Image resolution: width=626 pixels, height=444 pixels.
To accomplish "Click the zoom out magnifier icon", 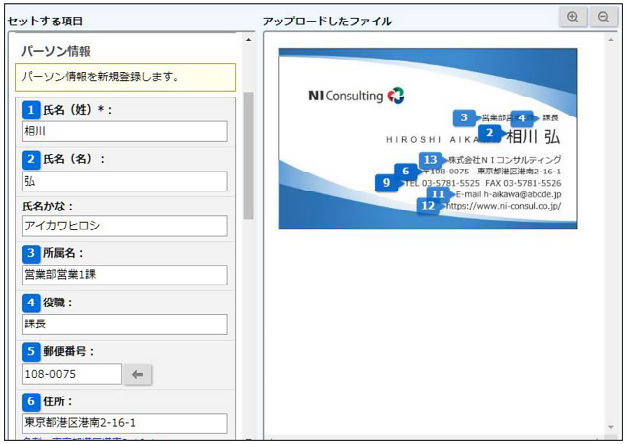I will click(x=603, y=17).
